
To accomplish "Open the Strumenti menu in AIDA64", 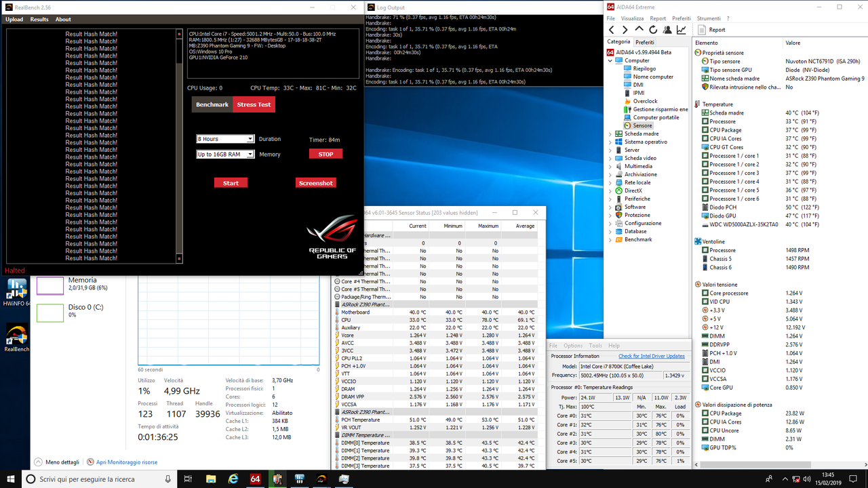I will pos(707,18).
